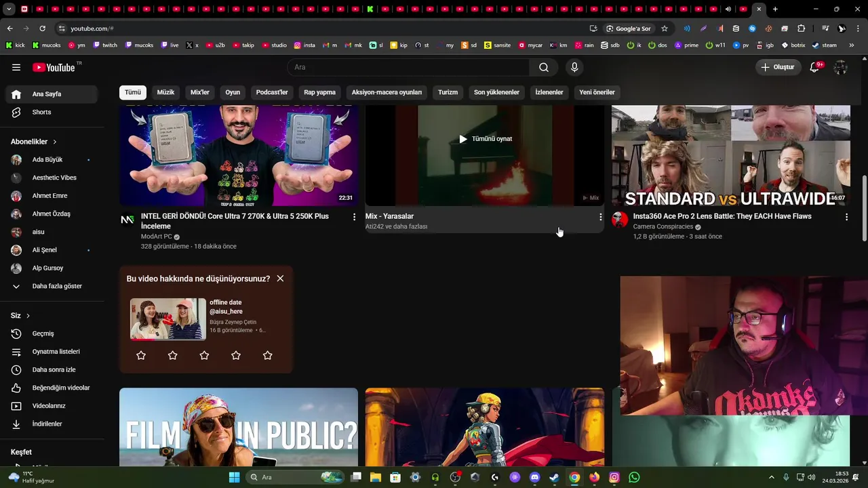Rate the video with the fourth star
The image size is (868, 488).
(x=236, y=355)
